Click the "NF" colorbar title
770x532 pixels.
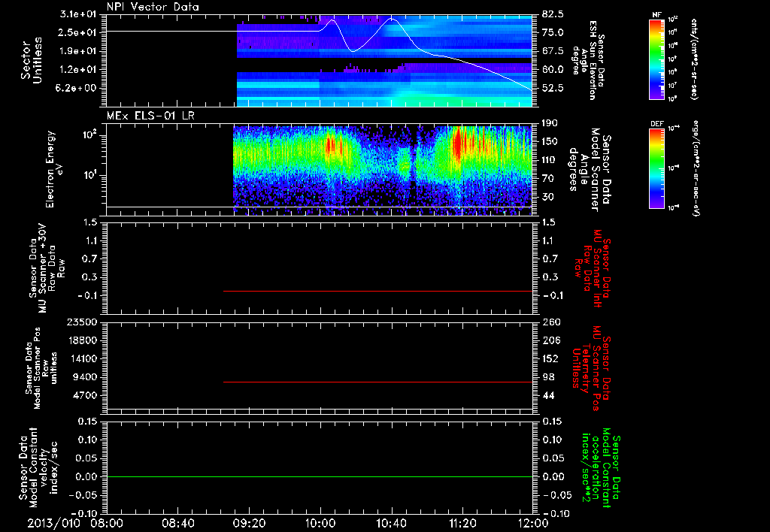[656, 15]
